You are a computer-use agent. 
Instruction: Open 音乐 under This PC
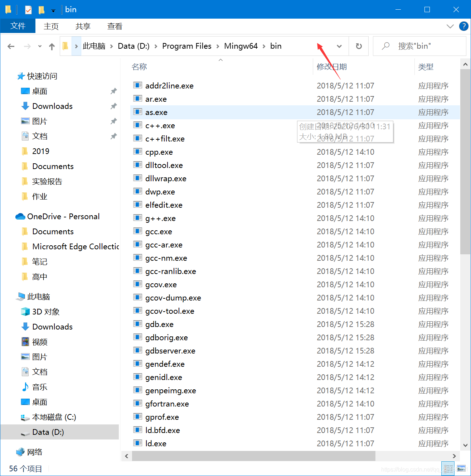[x=40, y=387]
